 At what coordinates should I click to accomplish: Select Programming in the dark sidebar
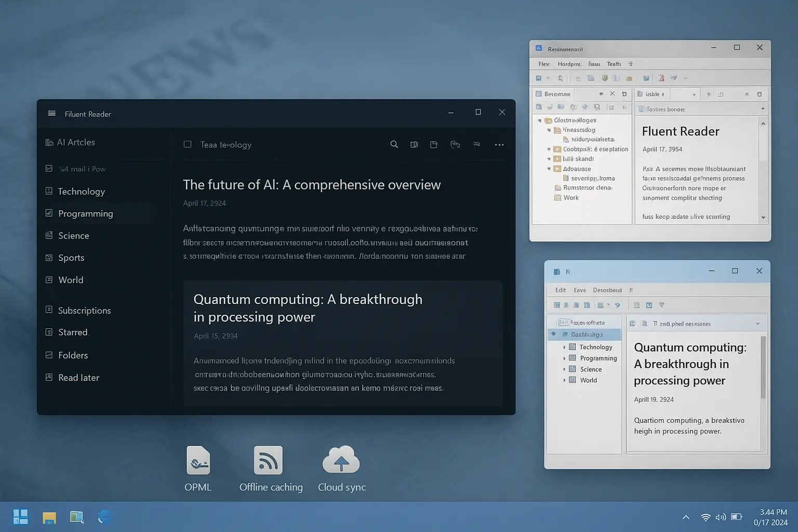point(86,214)
